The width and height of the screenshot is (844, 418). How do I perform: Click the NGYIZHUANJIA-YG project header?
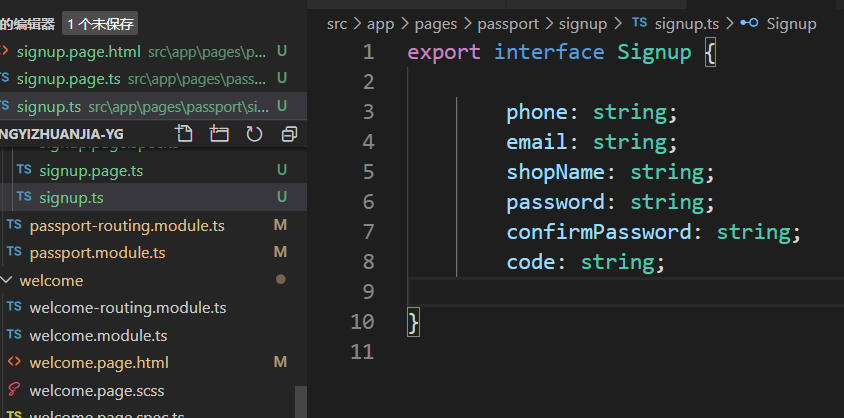pyautogui.click(x=62, y=134)
